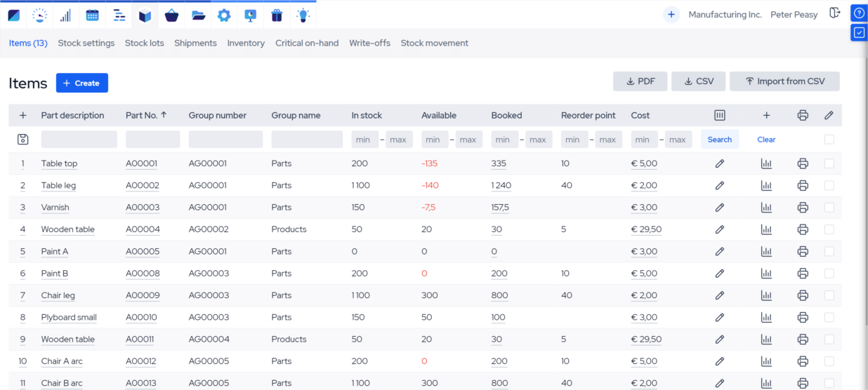
Task: Open the dashboard gauge module icon
Action: tap(40, 15)
